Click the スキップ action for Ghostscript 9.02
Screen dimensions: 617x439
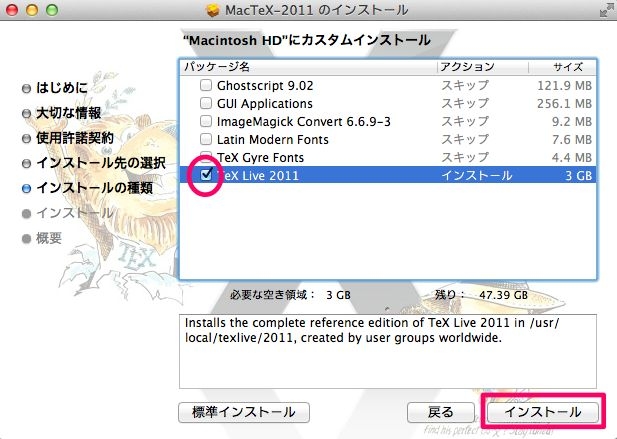pos(465,85)
